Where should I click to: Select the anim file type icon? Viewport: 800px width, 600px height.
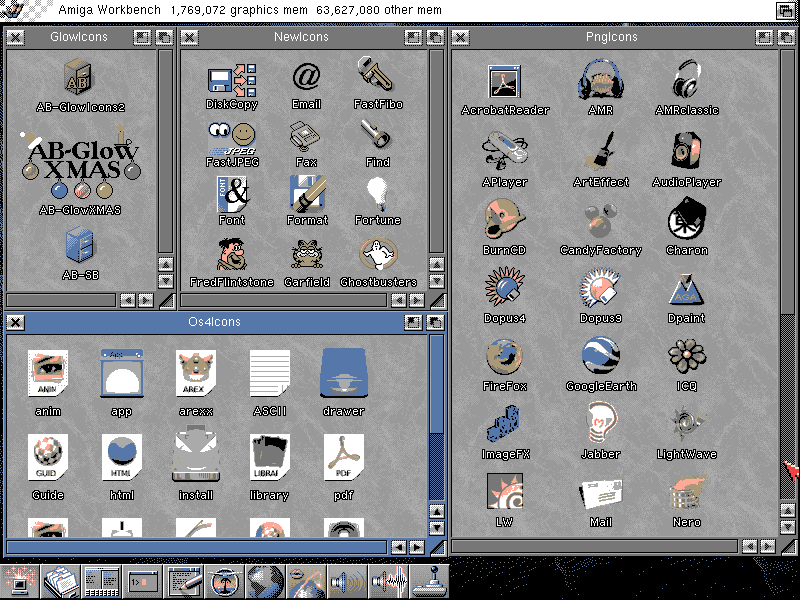pyautogui.click(x=48, y=374)
